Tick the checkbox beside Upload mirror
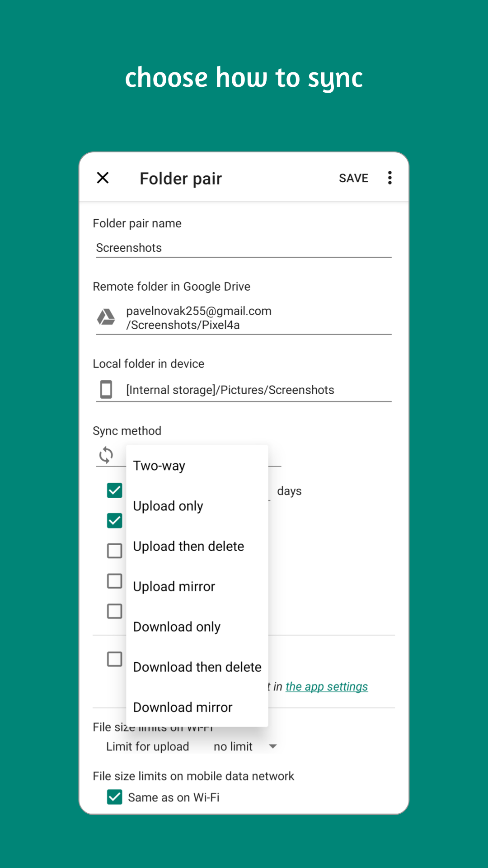This screenshot has width=488, height=868. [x=115, y=581]
